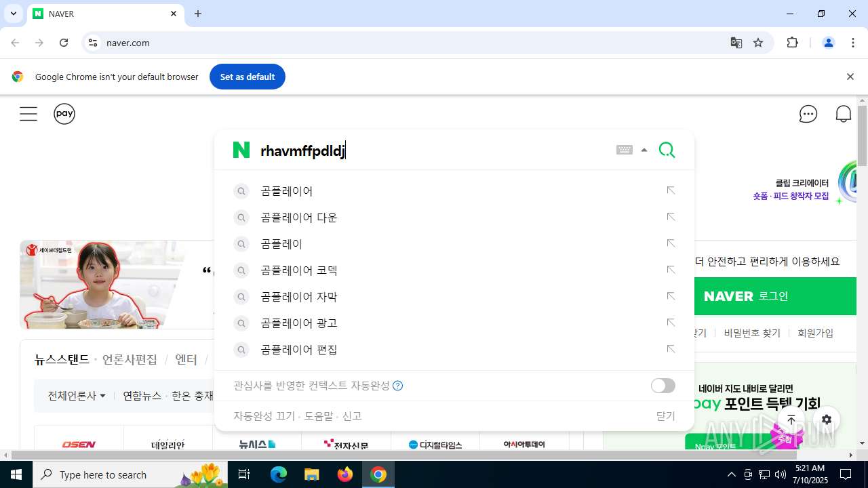The image size is (868, 488).
Task: Open the Naver hamburger menu
Action: [x=28, y=114]
